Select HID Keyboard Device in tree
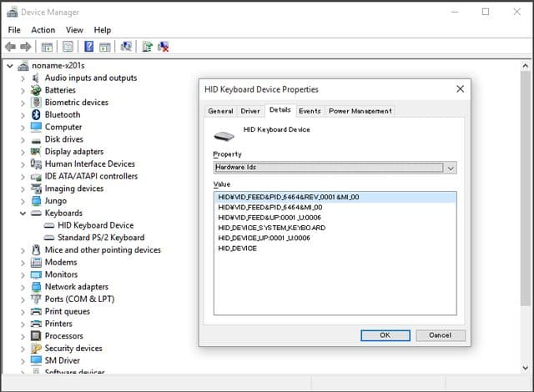 click(x=95, y=225)
